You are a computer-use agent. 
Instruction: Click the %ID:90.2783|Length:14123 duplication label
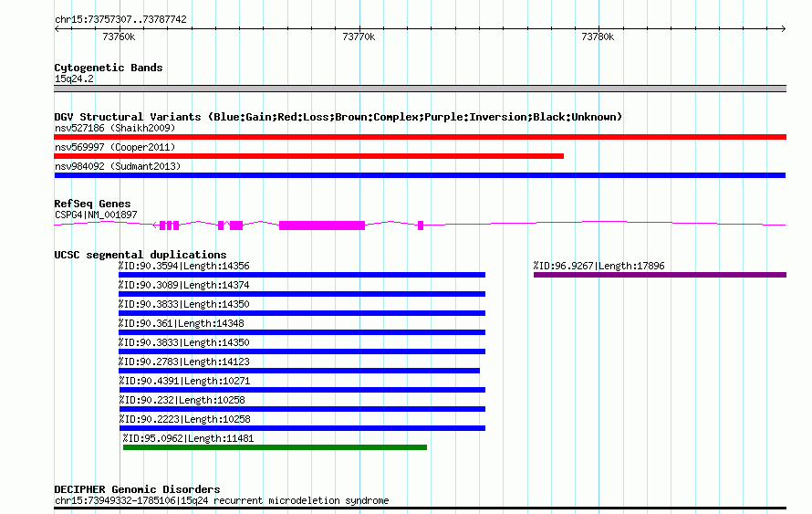183,362
